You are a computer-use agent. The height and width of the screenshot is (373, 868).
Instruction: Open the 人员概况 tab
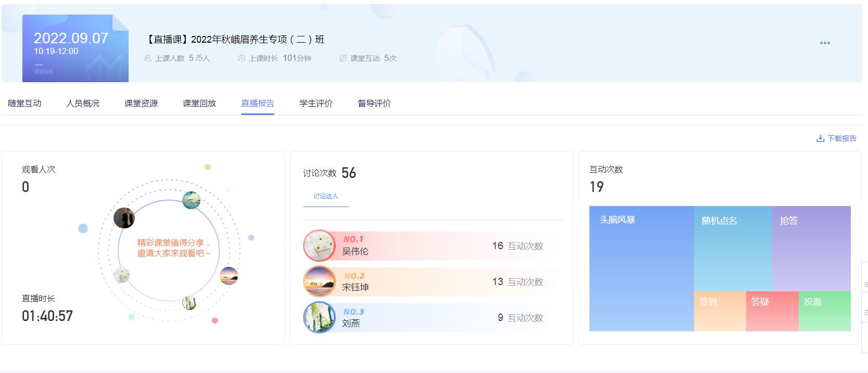coord(83,104)
